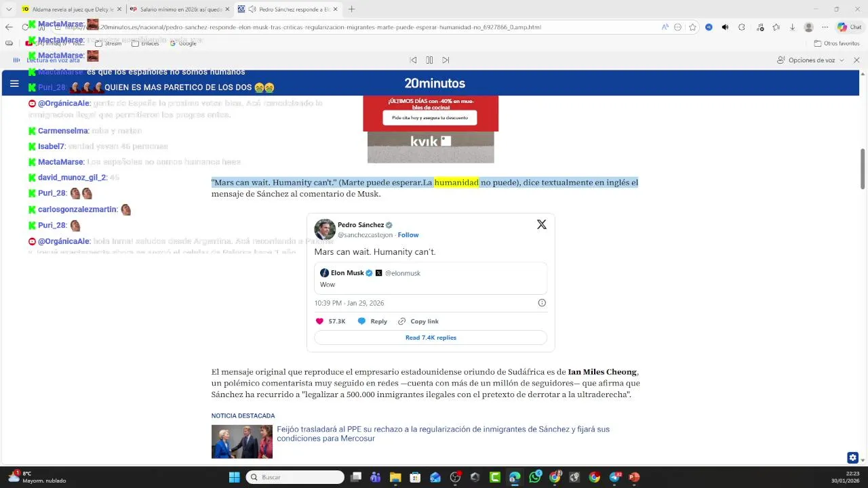Screen dimensions: 868x488
Task: Open the Windows Start menu
Action: 234,477
